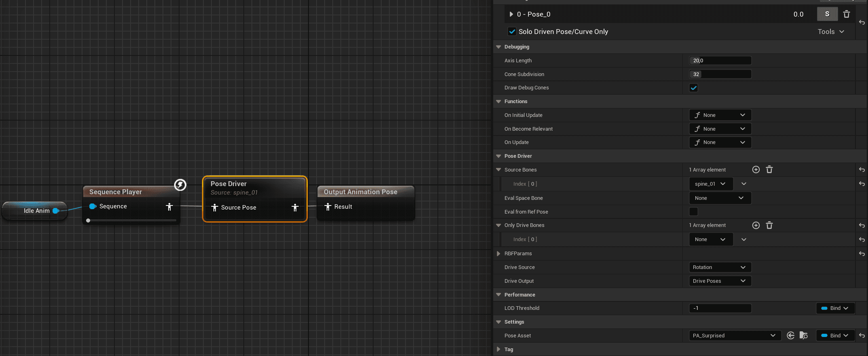Open the Drive Source dropdown
This screenshot has width=868, height=356.
[720, 267]
